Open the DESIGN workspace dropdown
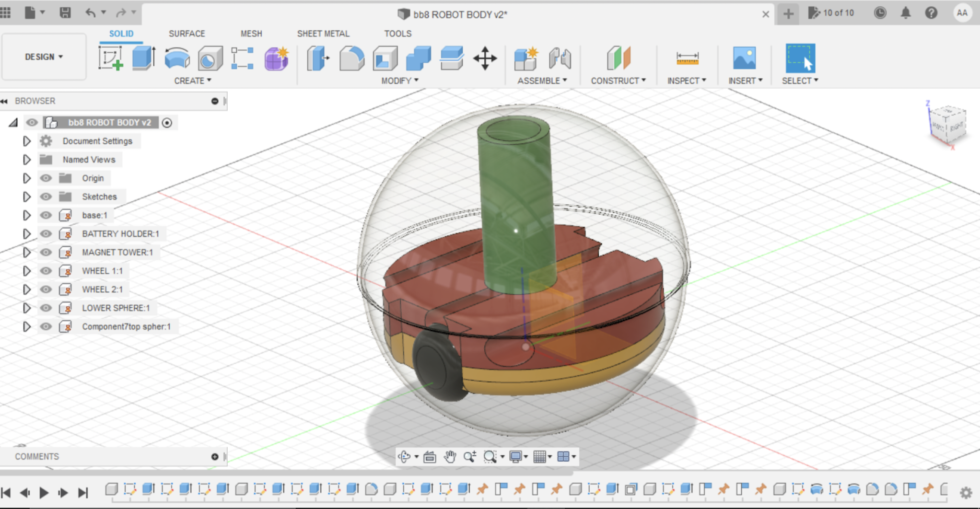 point(44,57)
